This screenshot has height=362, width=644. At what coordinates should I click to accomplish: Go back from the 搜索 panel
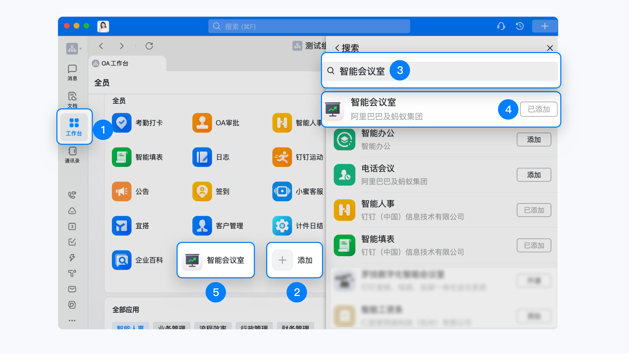tap(337, 48)
